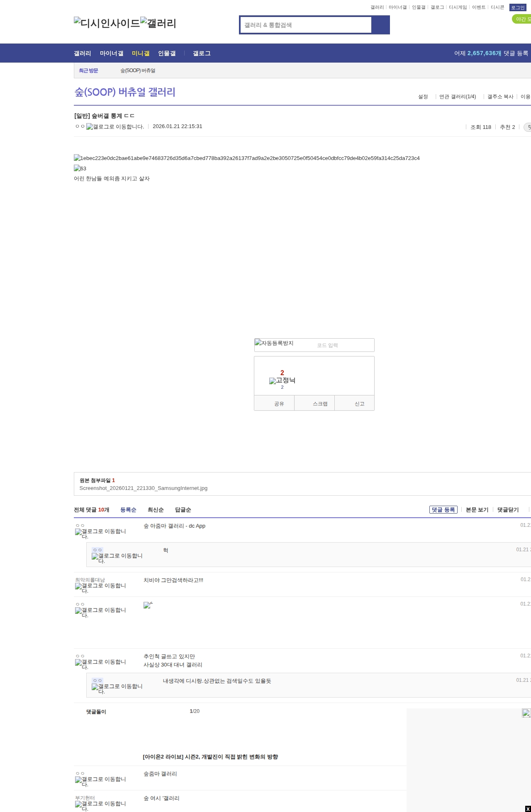Viewport: 531px width, 812px height.
Task: Open 갤로그 icon under 부기헌터
Action: pos(100,806)
